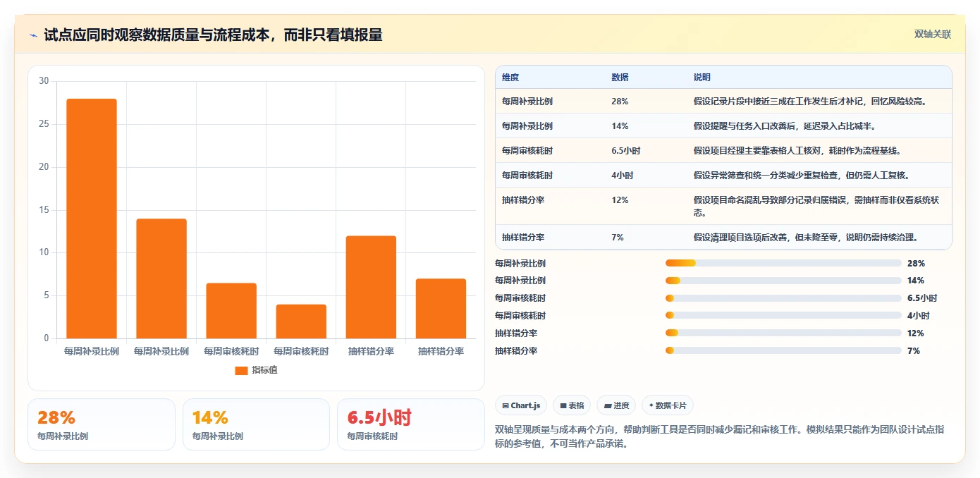The height and width of the screenshot is (478, 980).
Task: Click the progress bar showing 4小时
Action: pyautogui.click(x=783, y=316)
